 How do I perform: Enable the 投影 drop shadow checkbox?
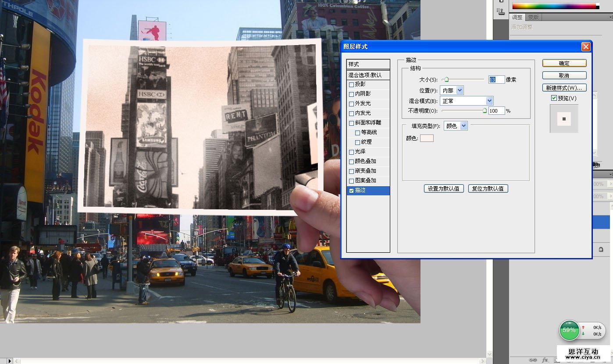[x=351, y=84]
